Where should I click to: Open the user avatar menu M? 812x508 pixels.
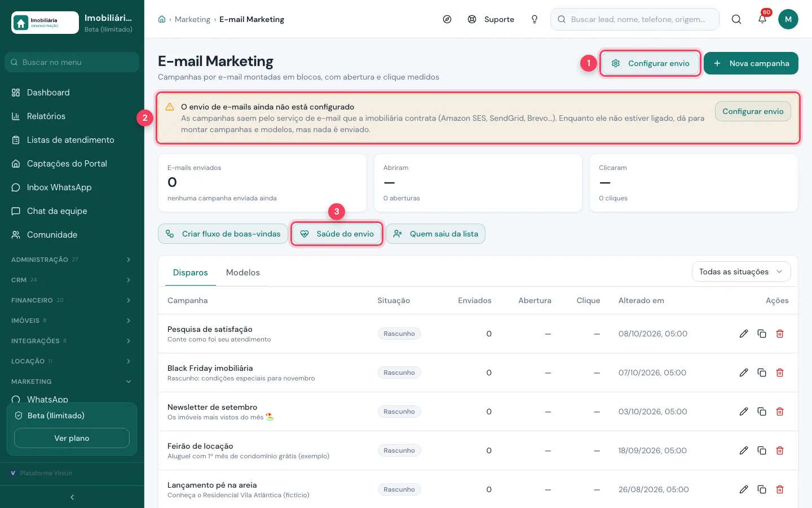788,19
